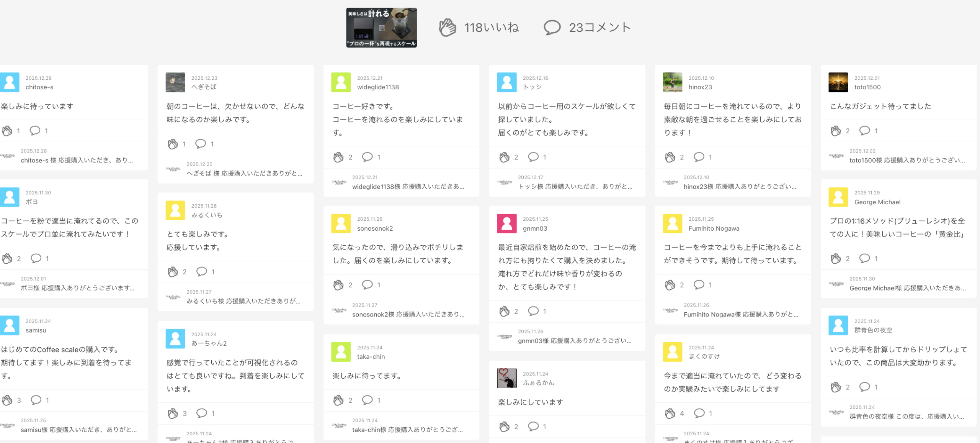Screen dimensions: 980x443
Task: Open the replies bubble on トッシ's comment
Action: (x=533, y=157)
